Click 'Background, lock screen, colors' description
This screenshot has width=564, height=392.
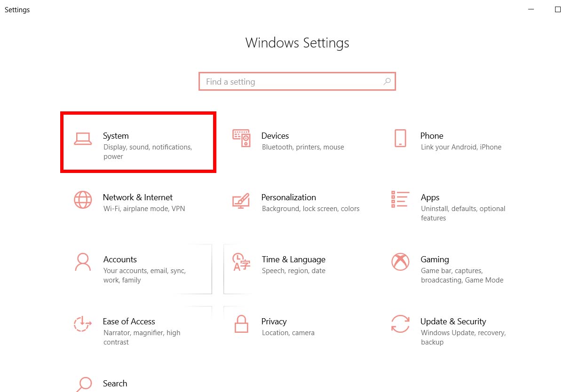coord(311,209)
